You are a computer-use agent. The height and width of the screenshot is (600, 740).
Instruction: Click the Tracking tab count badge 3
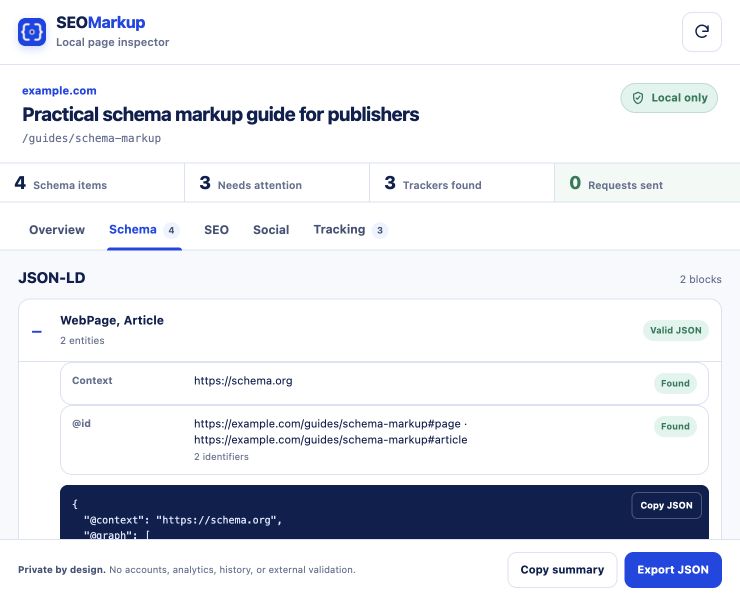[380, 230]
